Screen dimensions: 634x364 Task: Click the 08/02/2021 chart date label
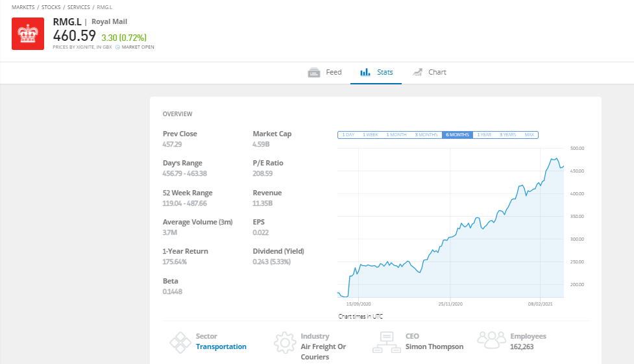pos(540,304)
